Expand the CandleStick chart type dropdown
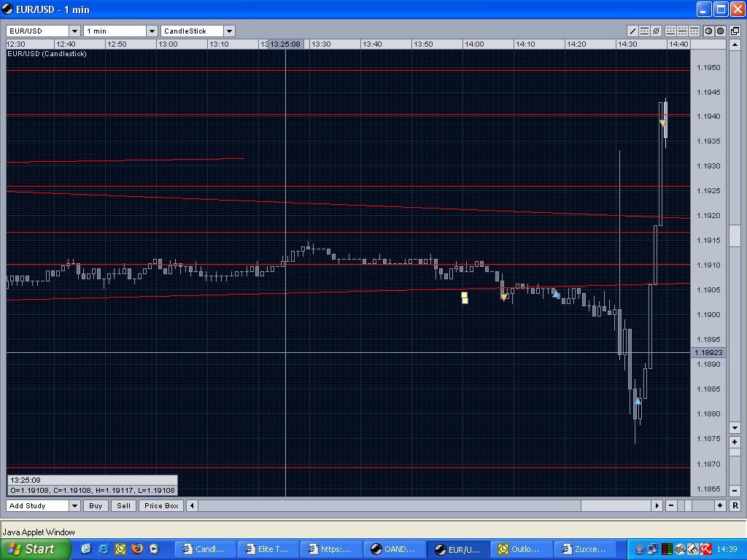 [x=228, y=31]
